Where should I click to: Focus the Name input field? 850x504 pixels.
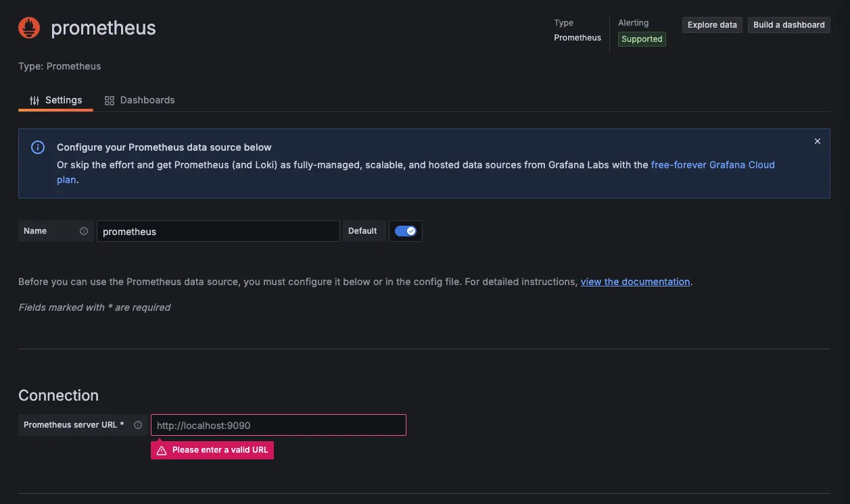218,231
